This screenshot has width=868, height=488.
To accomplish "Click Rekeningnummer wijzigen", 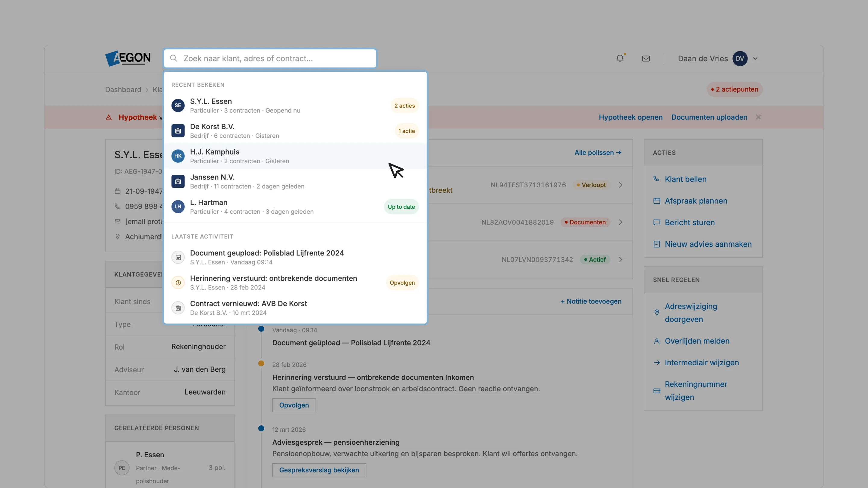I will (696, 391).
